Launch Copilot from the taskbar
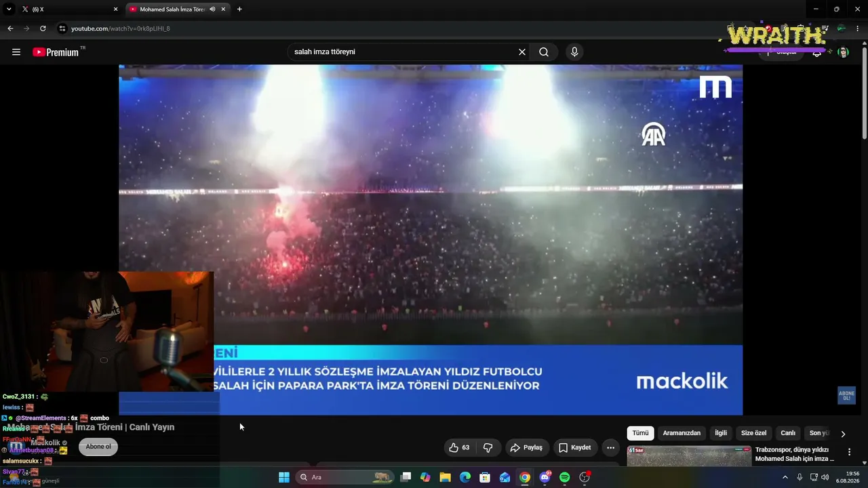The image size is (868, 488). 425,477
